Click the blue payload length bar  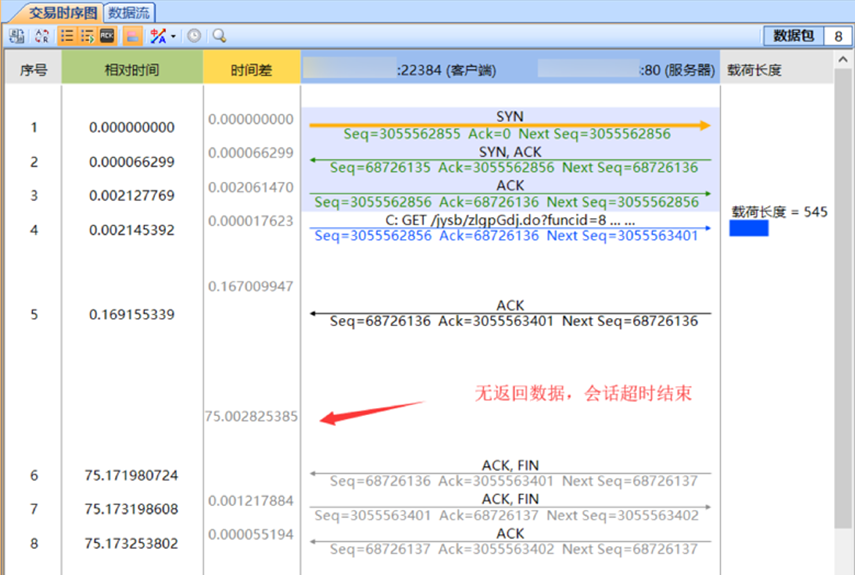click(748, 229)
